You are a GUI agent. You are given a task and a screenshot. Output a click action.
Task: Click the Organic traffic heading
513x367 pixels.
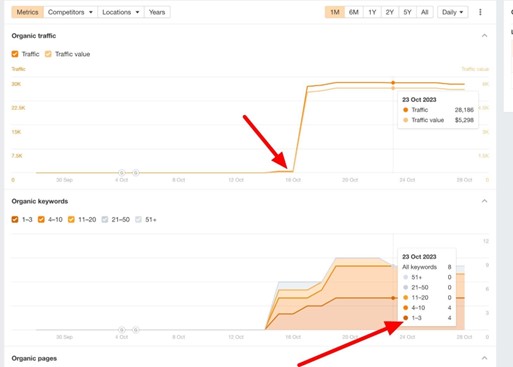[34, 36]
